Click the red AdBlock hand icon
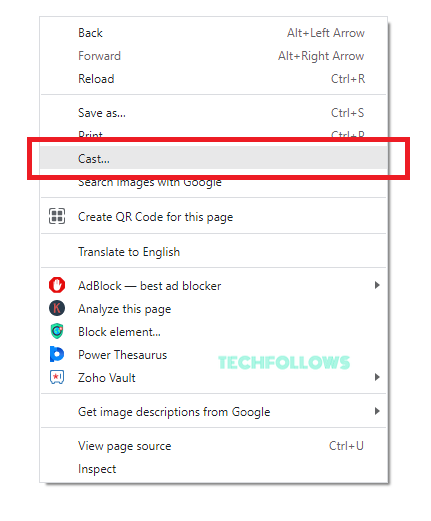Viewport: 431px width, 521px height. 57,285
